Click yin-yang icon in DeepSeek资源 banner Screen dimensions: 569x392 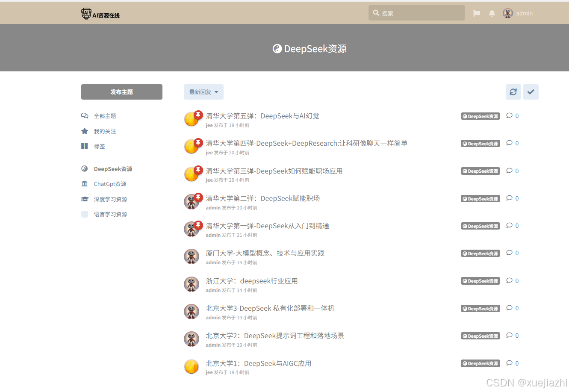coord(277,49)
